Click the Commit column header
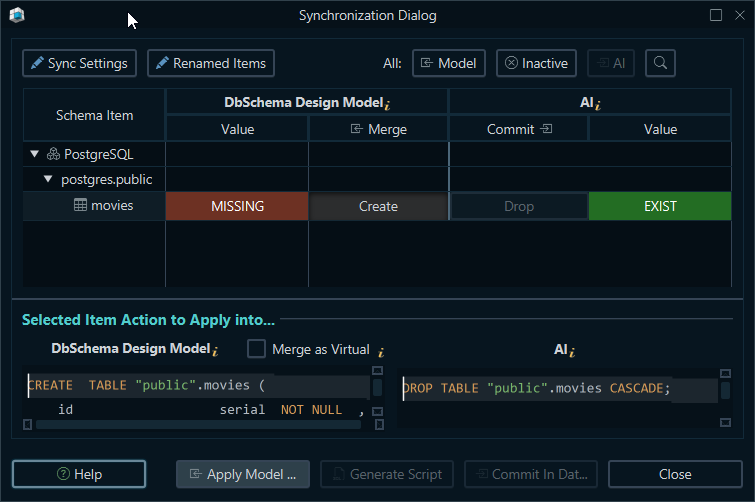 (x=519, y=129)
